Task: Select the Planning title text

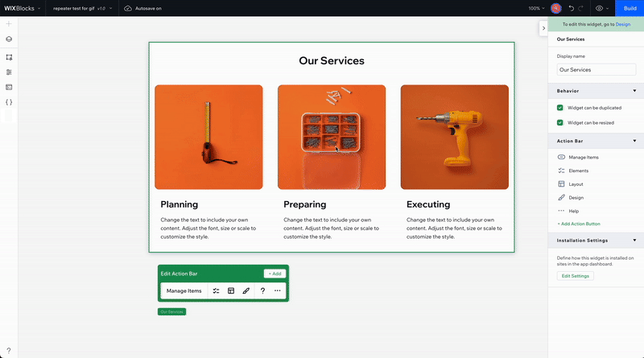Action: click(x=179, y=204)
